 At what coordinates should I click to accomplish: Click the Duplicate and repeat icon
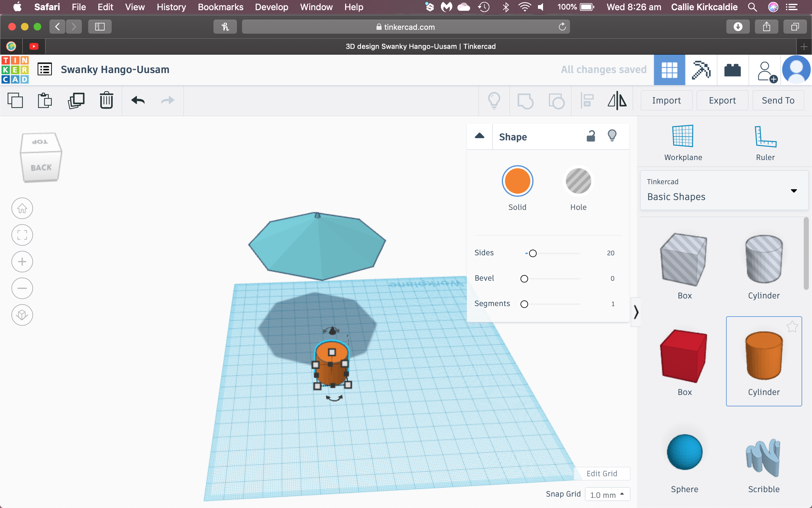[76, 100]
